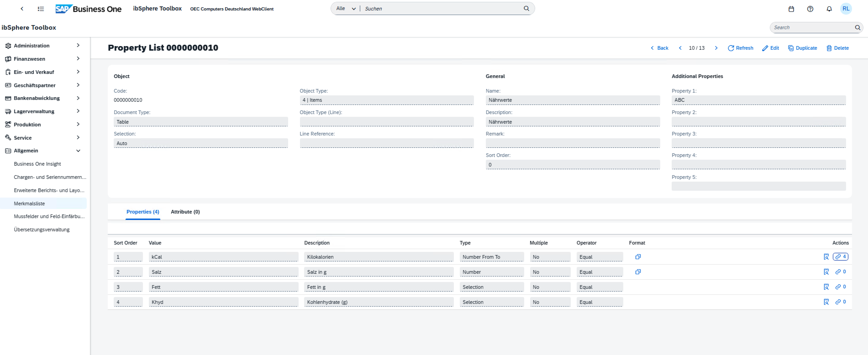Click the Back button
868x355 pixels.
(x=659, y=48)
